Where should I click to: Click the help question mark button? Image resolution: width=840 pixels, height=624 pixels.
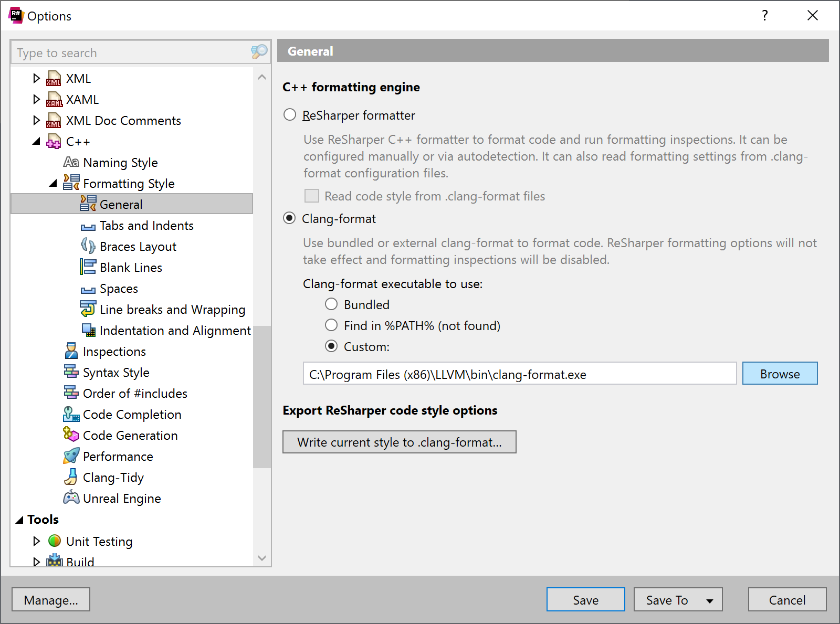765,16
